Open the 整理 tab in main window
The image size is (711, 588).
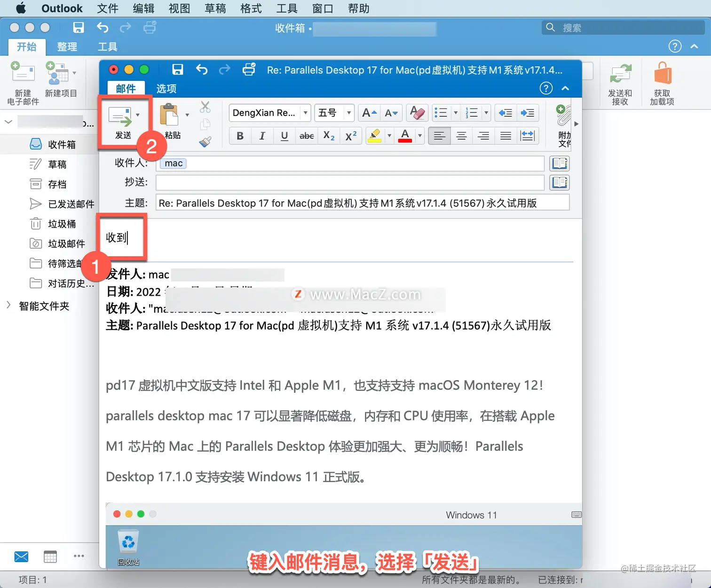(x=67, y=47)
